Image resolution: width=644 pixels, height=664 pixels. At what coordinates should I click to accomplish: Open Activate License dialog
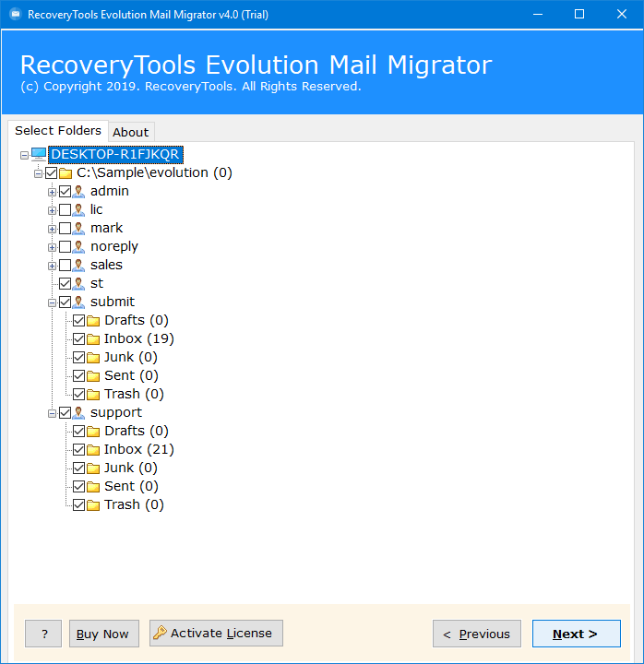(216, 633)
